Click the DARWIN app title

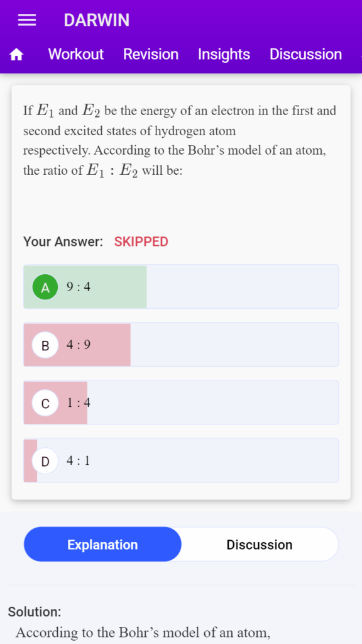click(x=96, y=20)
